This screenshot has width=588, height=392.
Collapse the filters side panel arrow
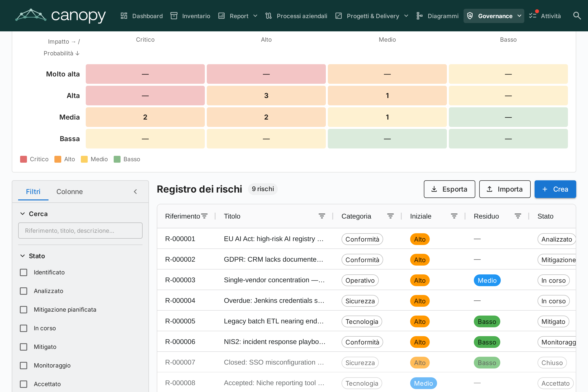(x=135, y=192)
